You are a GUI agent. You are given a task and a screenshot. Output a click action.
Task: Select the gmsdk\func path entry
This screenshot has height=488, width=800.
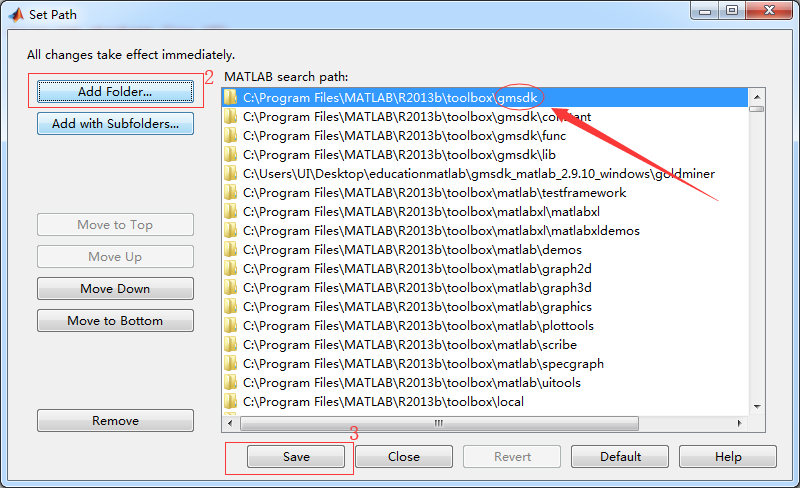(x=485, y=136)
